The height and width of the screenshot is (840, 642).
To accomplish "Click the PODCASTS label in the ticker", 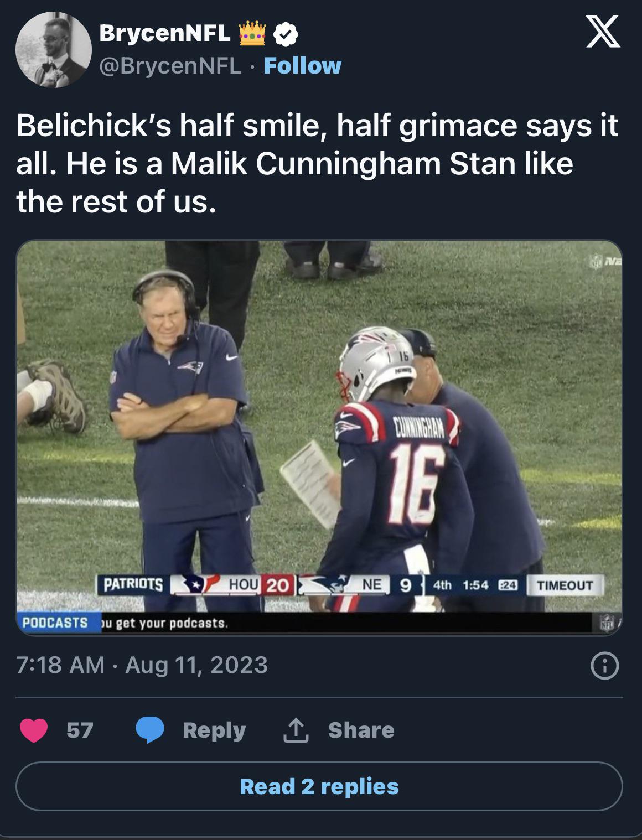I will pyautogui.click(x=55, y=623).
